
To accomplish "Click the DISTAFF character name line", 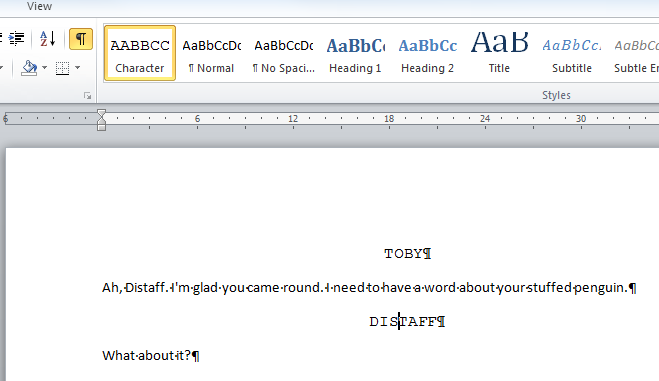I will (x=407, y=322).
